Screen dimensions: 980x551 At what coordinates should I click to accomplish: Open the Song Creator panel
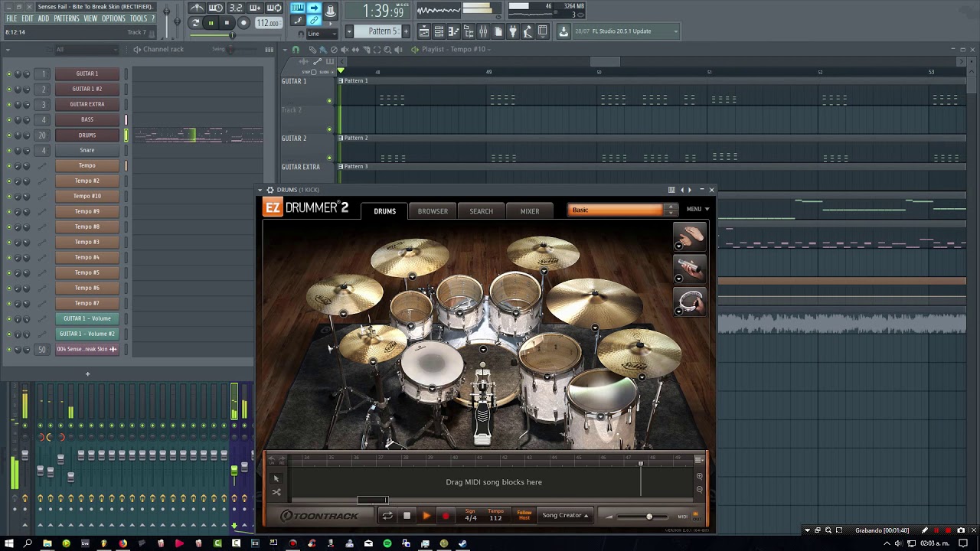[x=565, y=516]
